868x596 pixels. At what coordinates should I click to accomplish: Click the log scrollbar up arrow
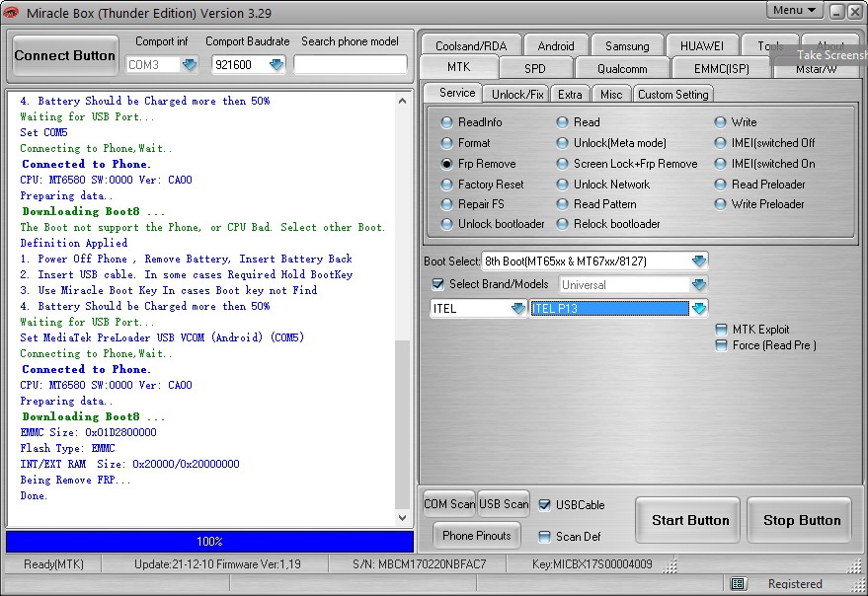[x=403, y=101]
